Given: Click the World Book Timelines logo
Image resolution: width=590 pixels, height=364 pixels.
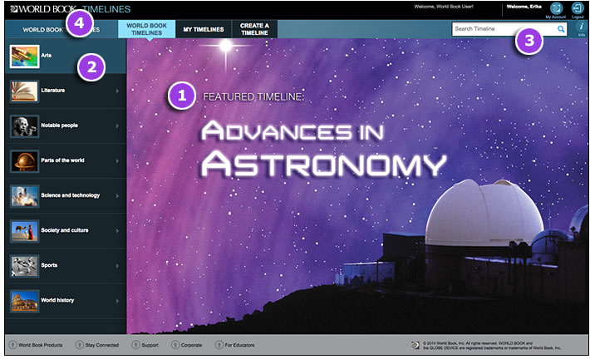Looking at the screenshot, I should pyautogui.click(x=71, y=9).
